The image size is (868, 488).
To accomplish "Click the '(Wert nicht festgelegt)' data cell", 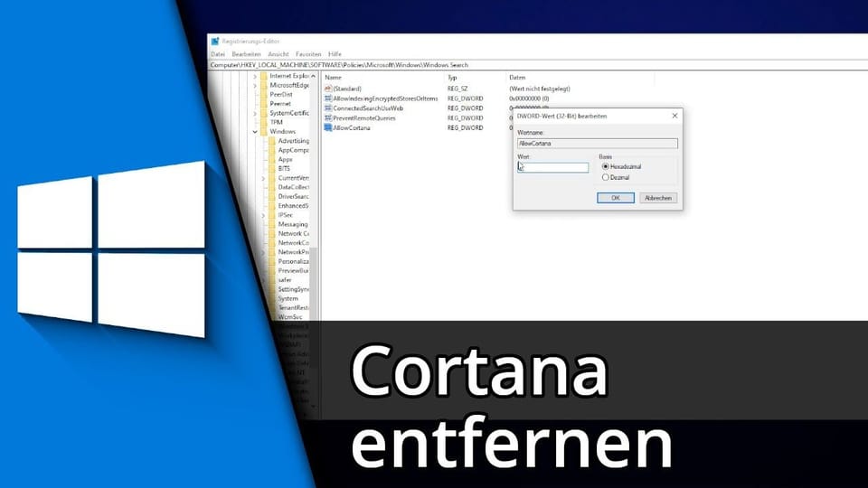I will [539, 89].
